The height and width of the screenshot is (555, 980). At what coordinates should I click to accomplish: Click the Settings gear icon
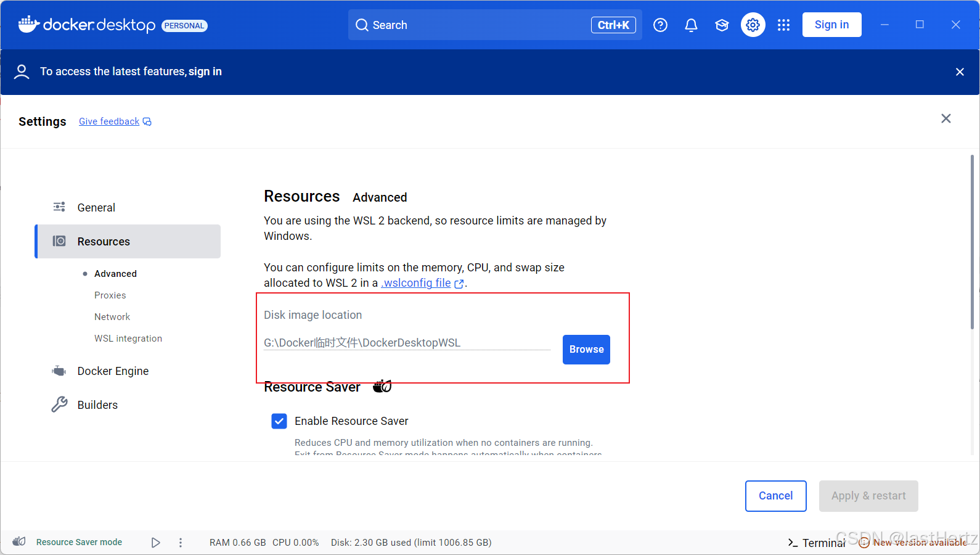(753, 25)
